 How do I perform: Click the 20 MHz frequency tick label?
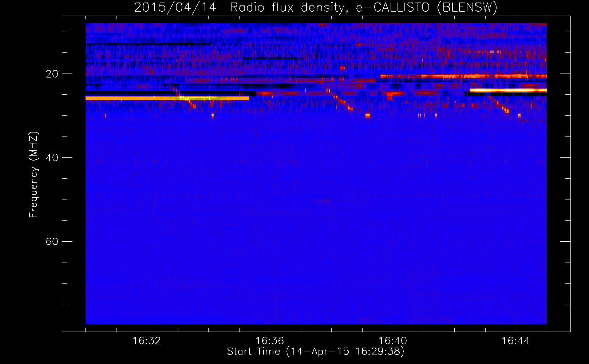click(52, 74)
